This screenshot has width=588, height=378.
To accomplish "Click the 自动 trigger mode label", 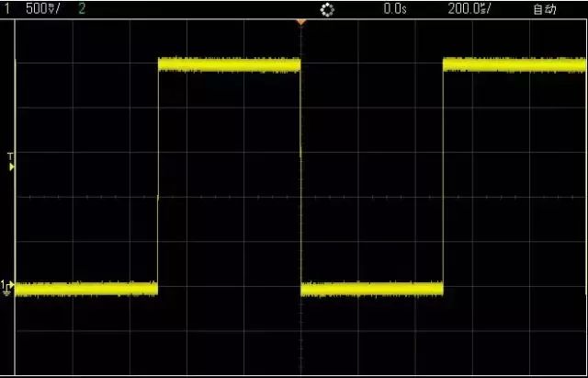I will tap(545, 9).
